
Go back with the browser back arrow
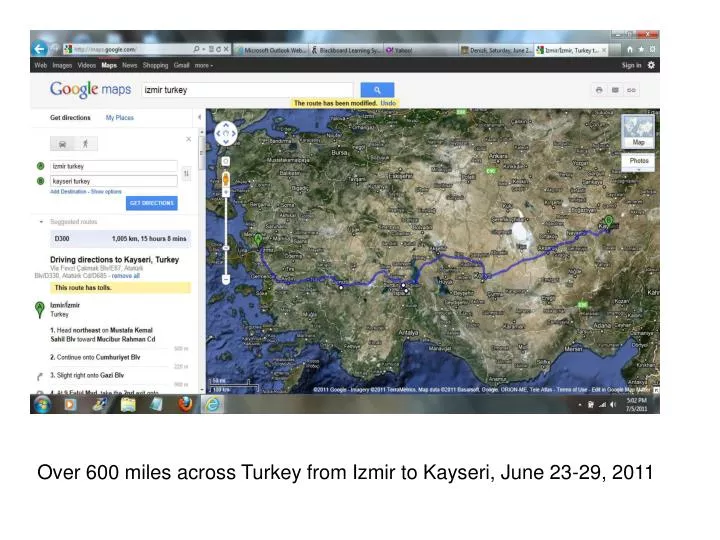40,49
